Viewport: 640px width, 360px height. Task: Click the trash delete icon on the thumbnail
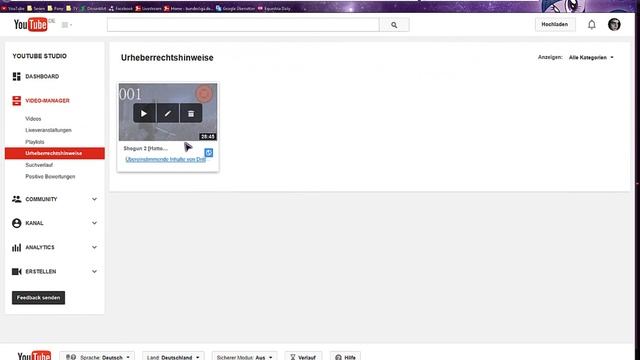pyautogui.click(x=191, y=113)
